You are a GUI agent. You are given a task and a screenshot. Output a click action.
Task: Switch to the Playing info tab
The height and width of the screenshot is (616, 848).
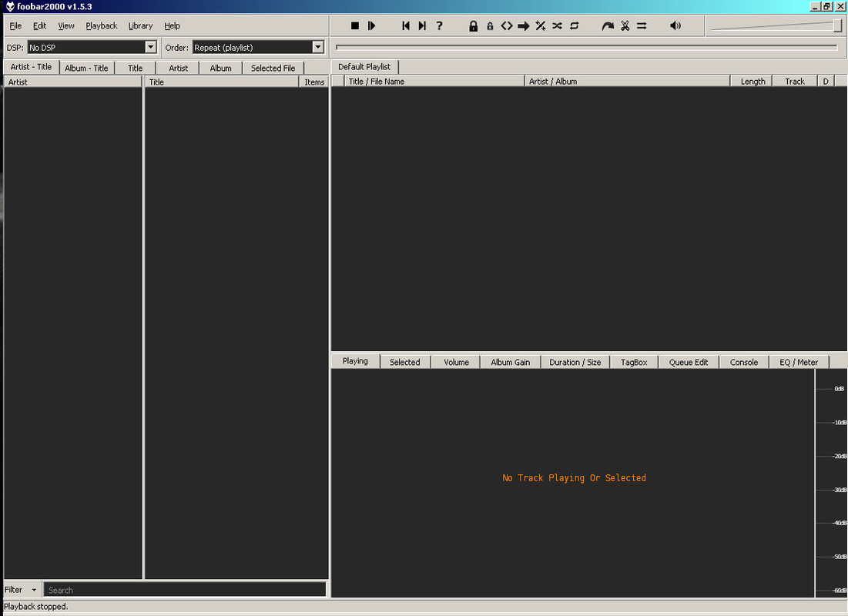point(355,361)
